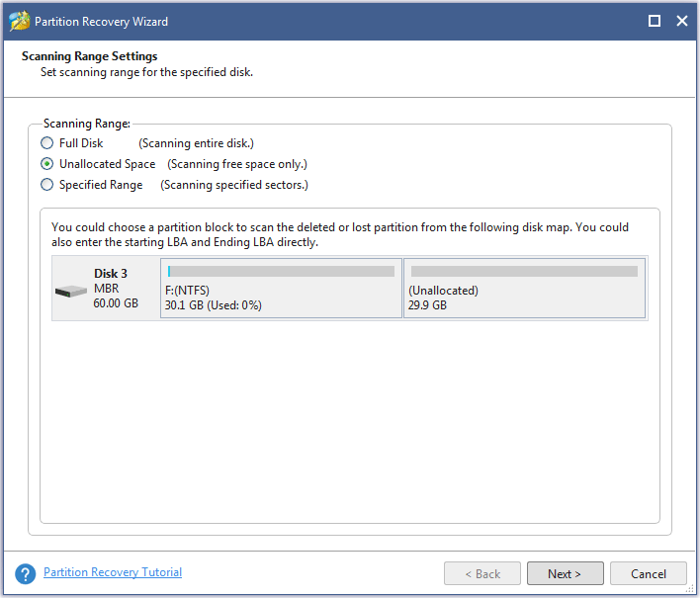Viewport: 700px width, 598px height.
Task: Click the F: partition usage bar
Action: click(x=281, y=272)
